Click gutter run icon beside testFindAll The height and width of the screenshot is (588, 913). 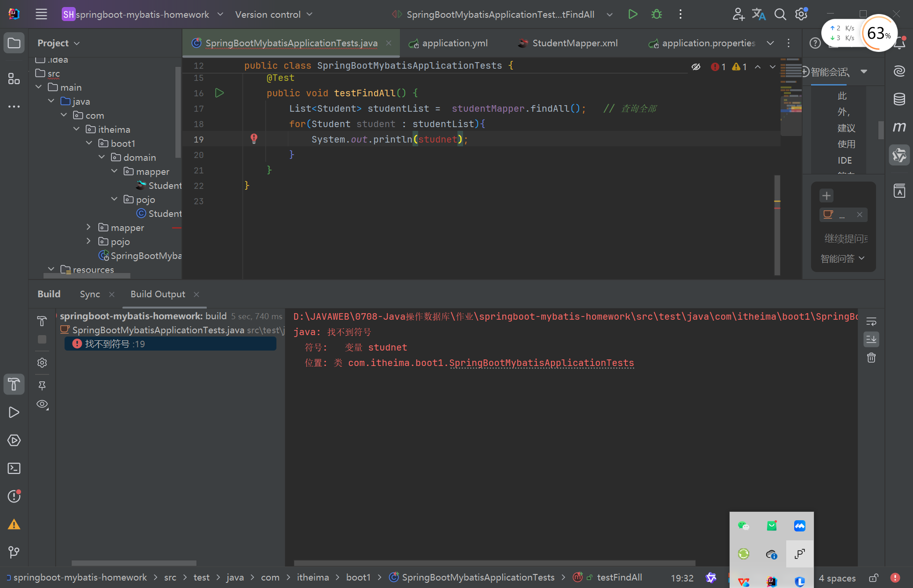point(219,93)
